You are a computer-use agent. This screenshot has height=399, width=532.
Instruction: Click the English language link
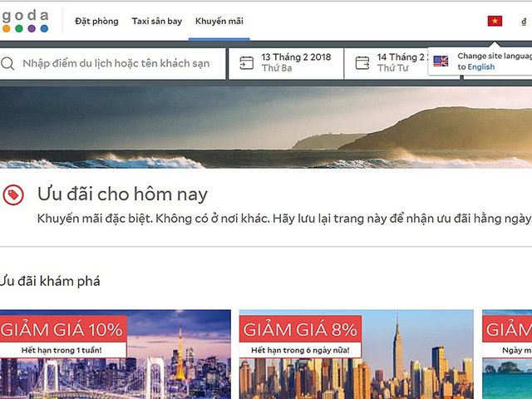coord(480,66)
